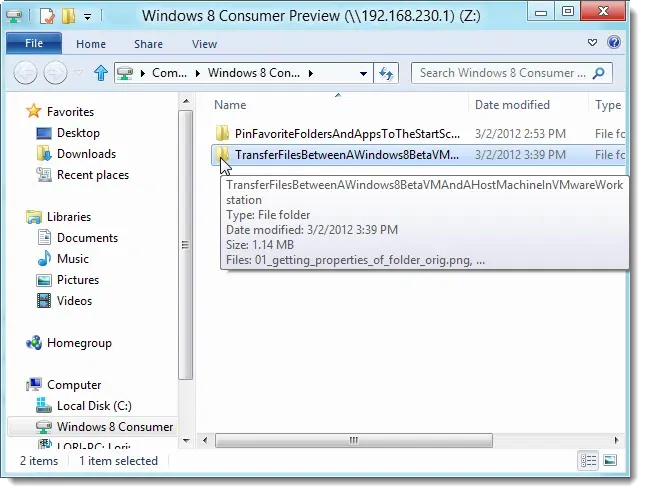645x493 pixels.
Task: Click the Recent places icon
Action: point(44,175)
